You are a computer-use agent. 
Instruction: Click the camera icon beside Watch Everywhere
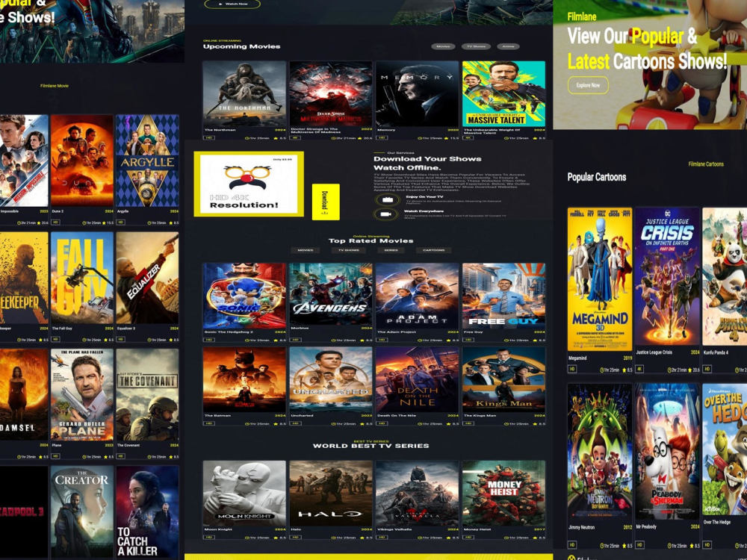click(x=387, y=214)
